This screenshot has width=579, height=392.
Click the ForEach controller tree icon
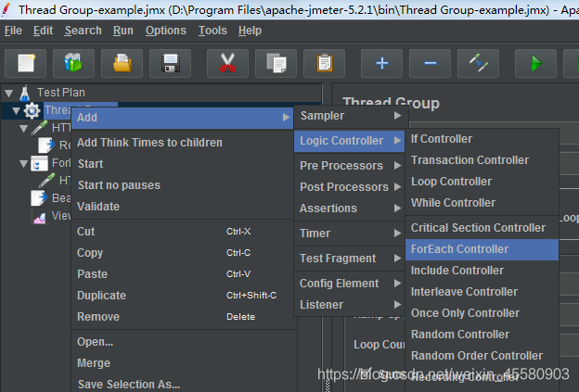pyautogui.click(x=39, y=163)
